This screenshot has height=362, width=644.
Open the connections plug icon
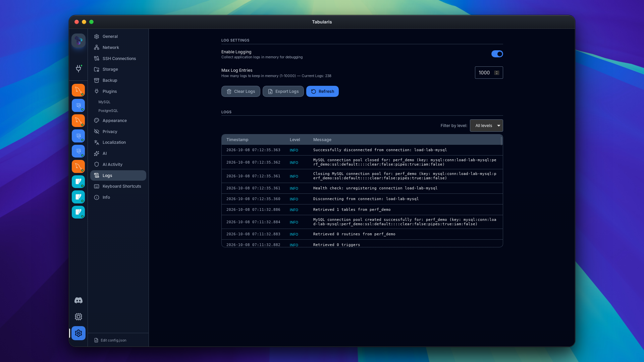(78, 68)
